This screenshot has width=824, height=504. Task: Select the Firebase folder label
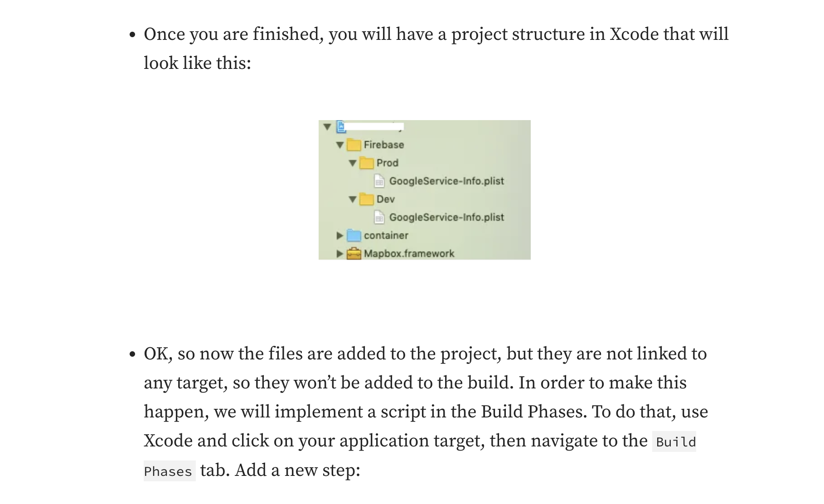tap(384, 145)
